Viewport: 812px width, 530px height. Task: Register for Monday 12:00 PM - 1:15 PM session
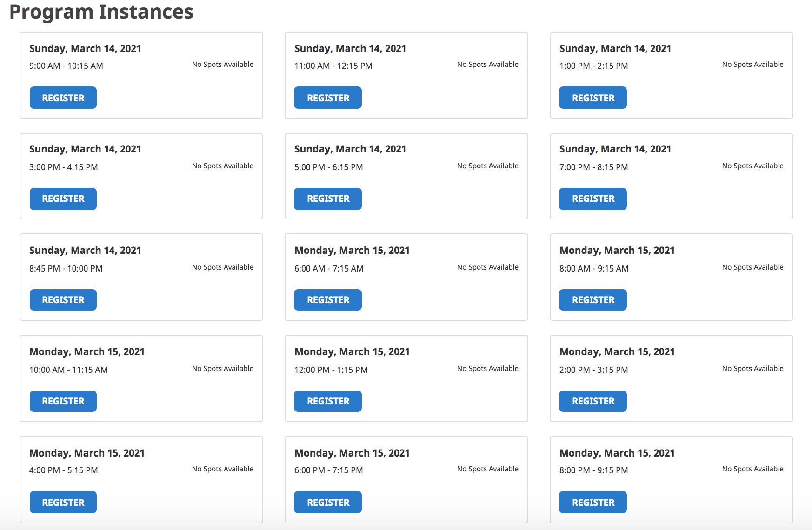[x=328, y=401]
